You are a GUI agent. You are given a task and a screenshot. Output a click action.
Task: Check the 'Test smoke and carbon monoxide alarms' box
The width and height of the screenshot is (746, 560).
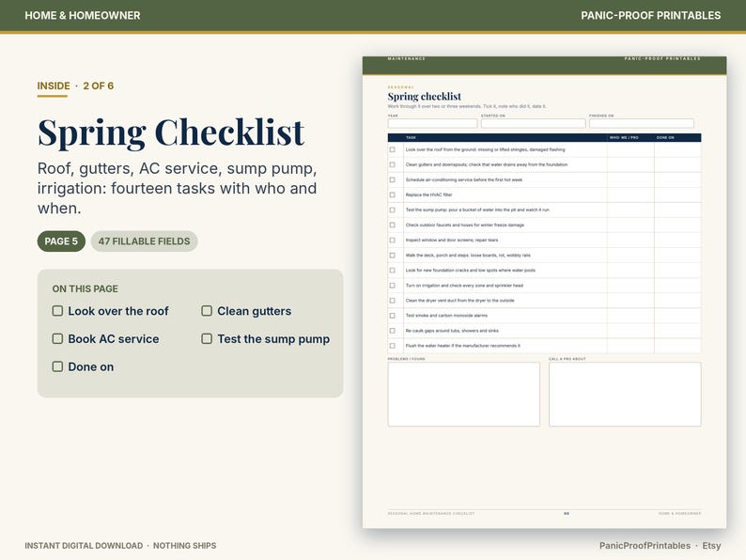point(393,316)
